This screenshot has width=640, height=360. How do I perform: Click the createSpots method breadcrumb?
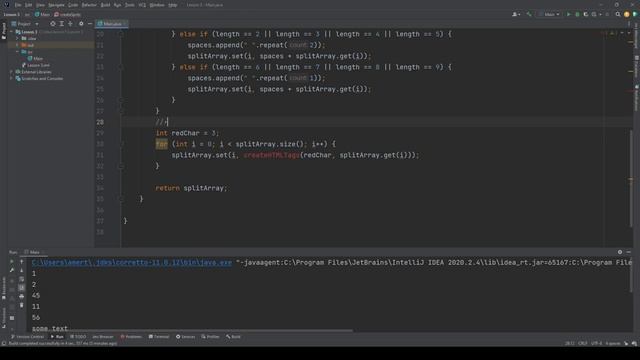click(68, 14)
